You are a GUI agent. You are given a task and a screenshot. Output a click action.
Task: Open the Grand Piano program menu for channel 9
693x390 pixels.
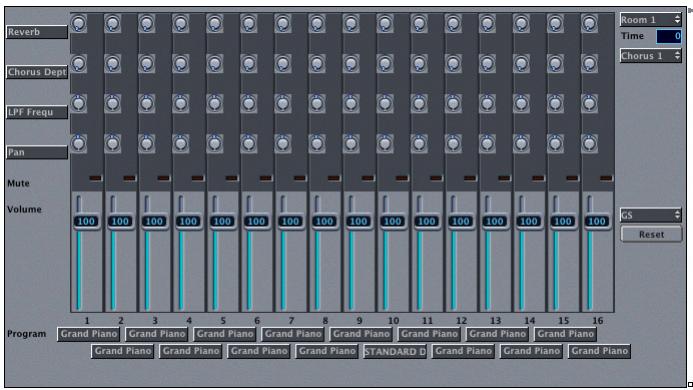(x=361, y=334)
